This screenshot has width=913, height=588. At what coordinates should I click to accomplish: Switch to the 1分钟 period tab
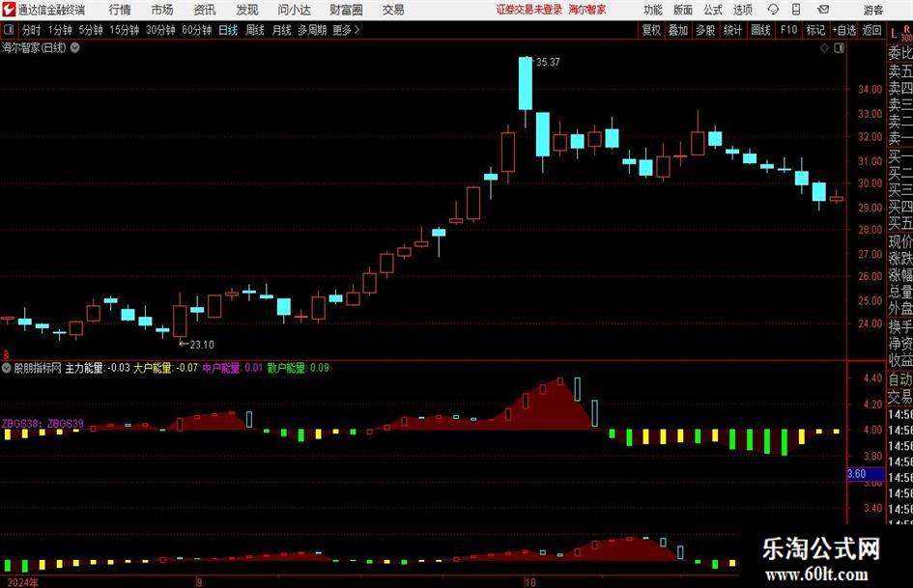tap(60, 30)
